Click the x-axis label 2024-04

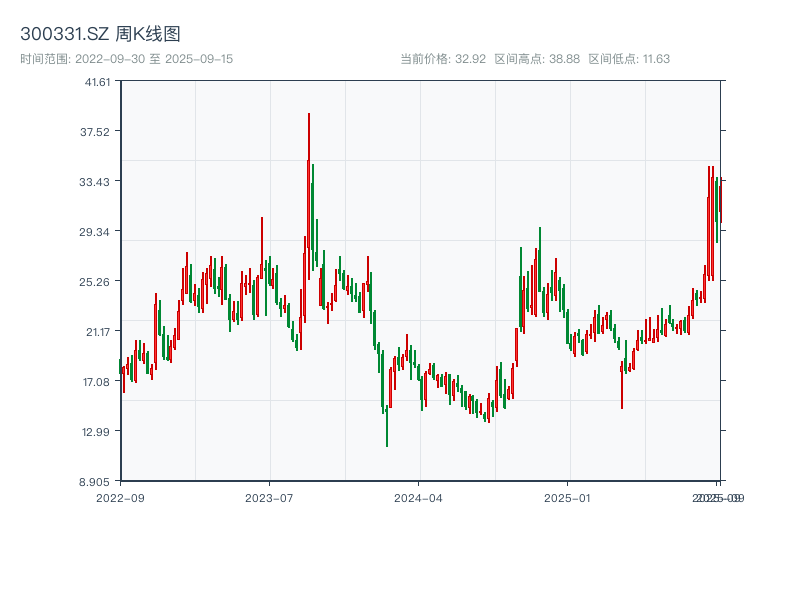[418, 498]
